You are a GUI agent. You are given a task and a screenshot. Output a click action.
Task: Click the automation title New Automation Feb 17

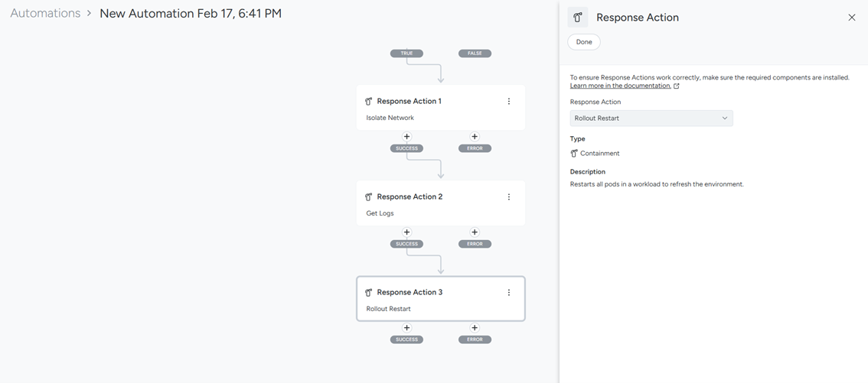point(191,14)
